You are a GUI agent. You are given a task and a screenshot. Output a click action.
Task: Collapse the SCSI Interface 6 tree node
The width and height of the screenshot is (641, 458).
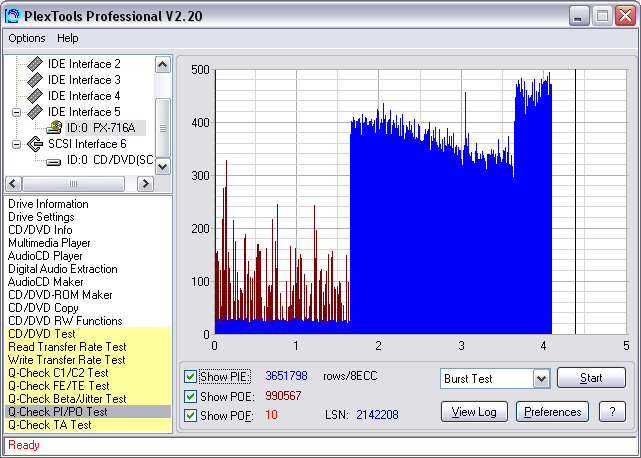[x=16, y=144]
